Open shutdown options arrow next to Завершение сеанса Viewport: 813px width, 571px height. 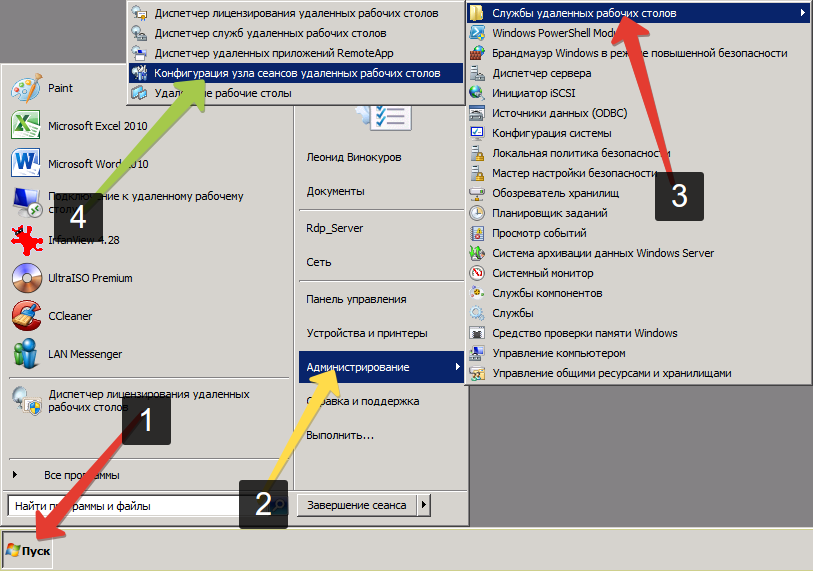[424, 505]
